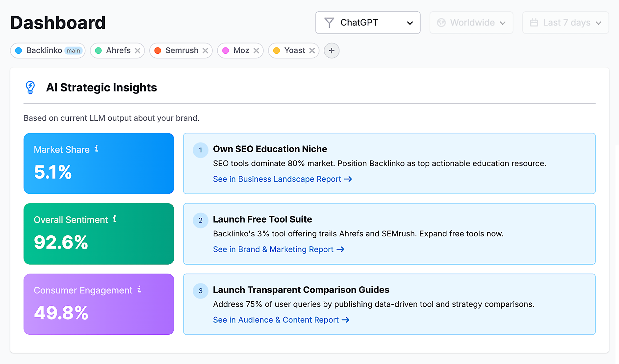Click the AI Strategic Insights heading
This screenshot has width=619, height=364.
102,88
